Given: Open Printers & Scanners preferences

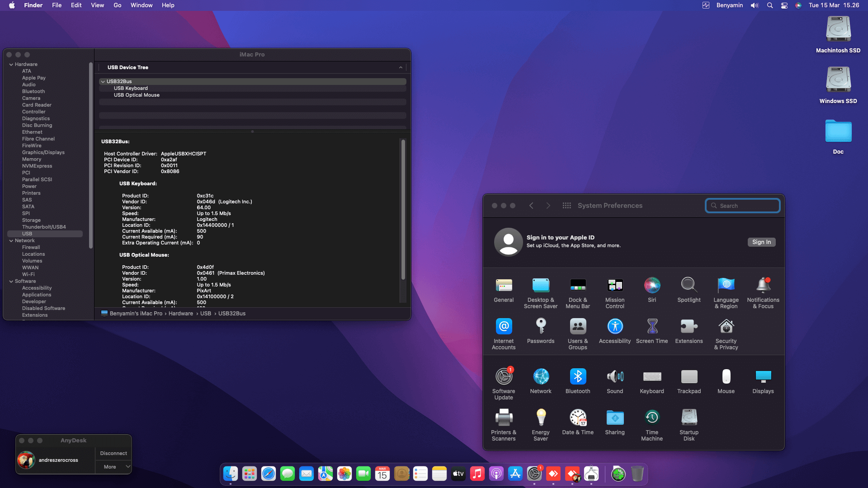Looking at the screenshot, I should (504, 426).
